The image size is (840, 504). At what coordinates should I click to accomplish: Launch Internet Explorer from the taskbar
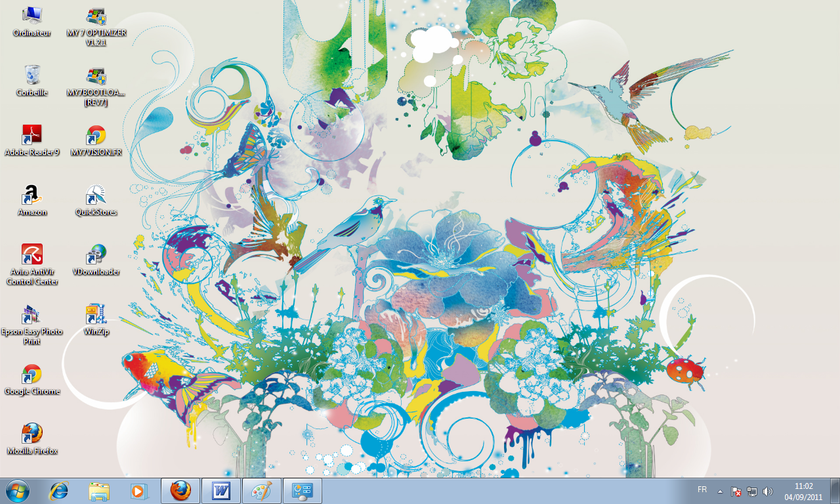pyautogui.click(x=59, y=491)
